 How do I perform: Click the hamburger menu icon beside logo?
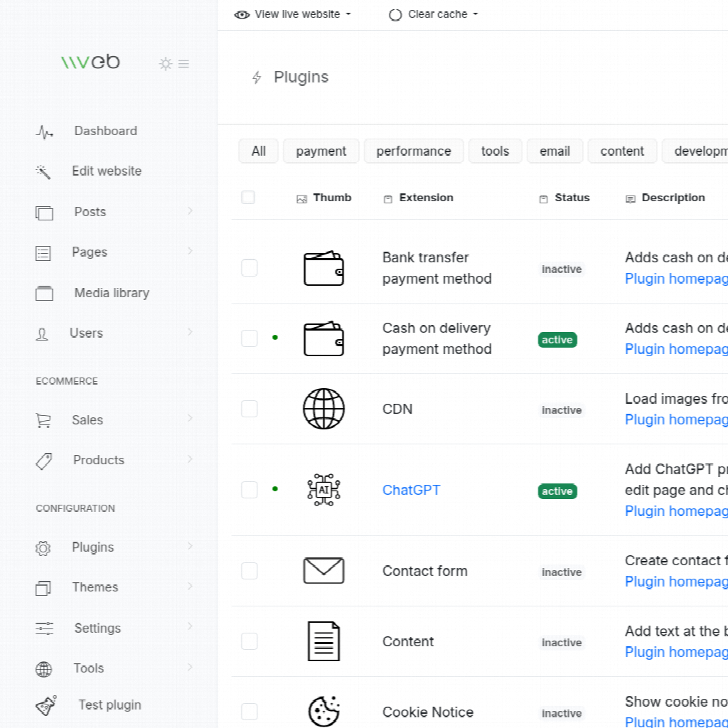click(x=183, y=64)
